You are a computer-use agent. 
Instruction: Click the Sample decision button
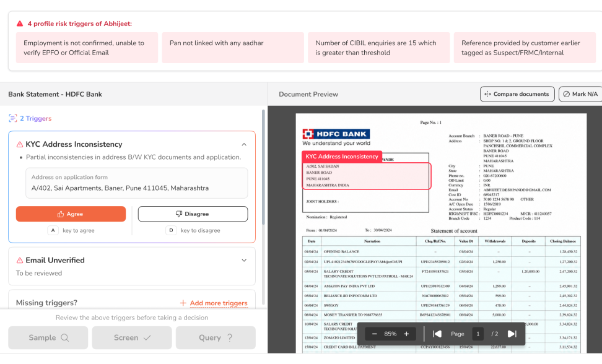click(48, 337)
